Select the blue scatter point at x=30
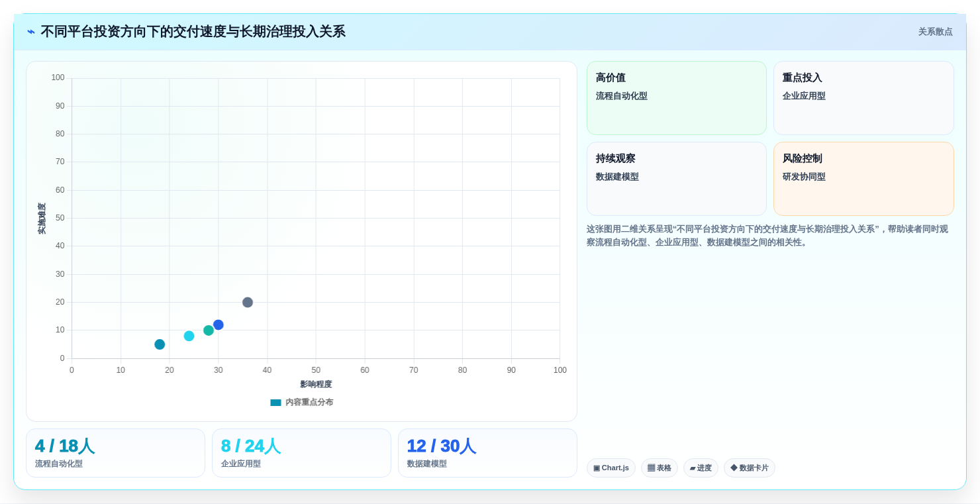Image resolution: width=980 pixels, height=504 pixels. (x=219, y=325)
